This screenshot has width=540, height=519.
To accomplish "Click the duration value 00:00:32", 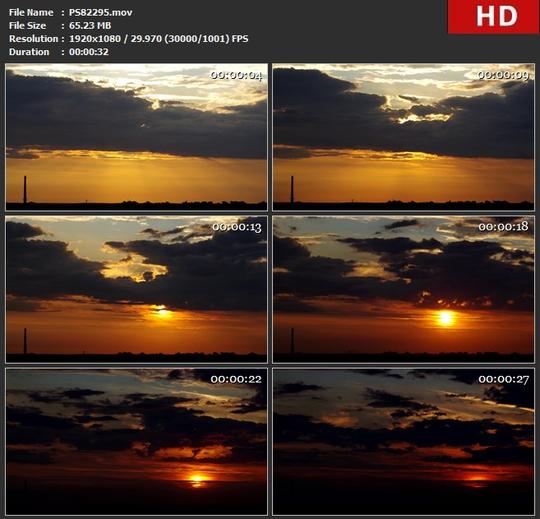I will coord(89,52).
